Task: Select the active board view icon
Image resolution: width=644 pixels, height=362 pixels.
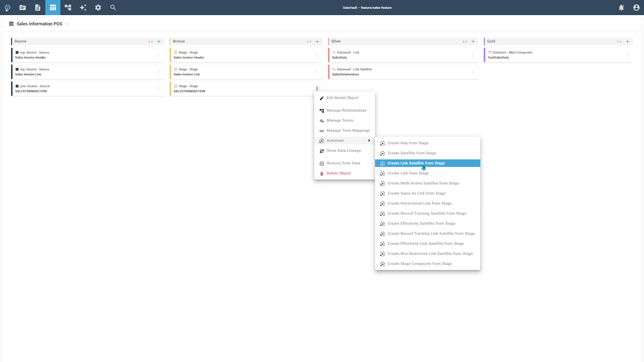Action: pyautogui.click(x=53, y=7)
